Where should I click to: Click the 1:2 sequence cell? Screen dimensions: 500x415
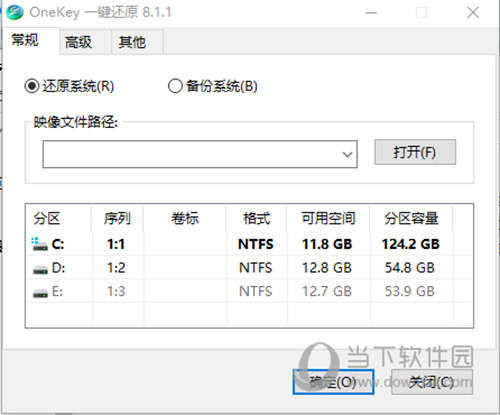coord(116,268)
